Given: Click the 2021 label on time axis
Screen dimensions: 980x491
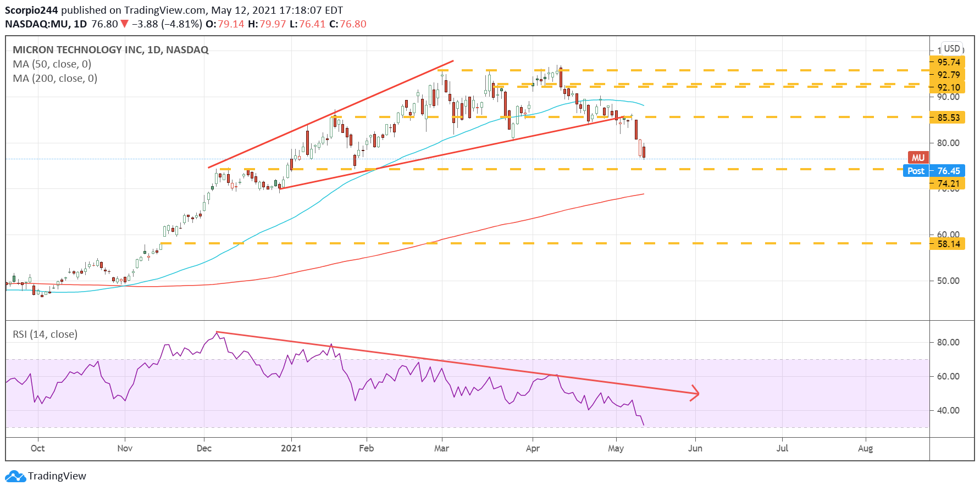Looking at the screenshot, I should click(291, 448).
